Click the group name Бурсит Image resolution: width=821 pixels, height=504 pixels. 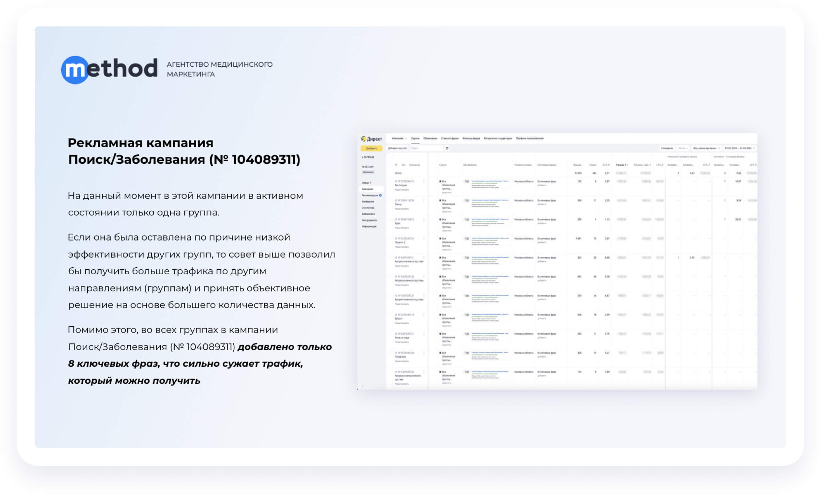pyautogui.click(x=399, y=319)
